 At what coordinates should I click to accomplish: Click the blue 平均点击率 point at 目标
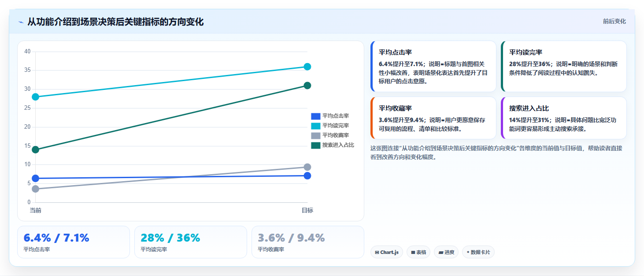(307, 175)
